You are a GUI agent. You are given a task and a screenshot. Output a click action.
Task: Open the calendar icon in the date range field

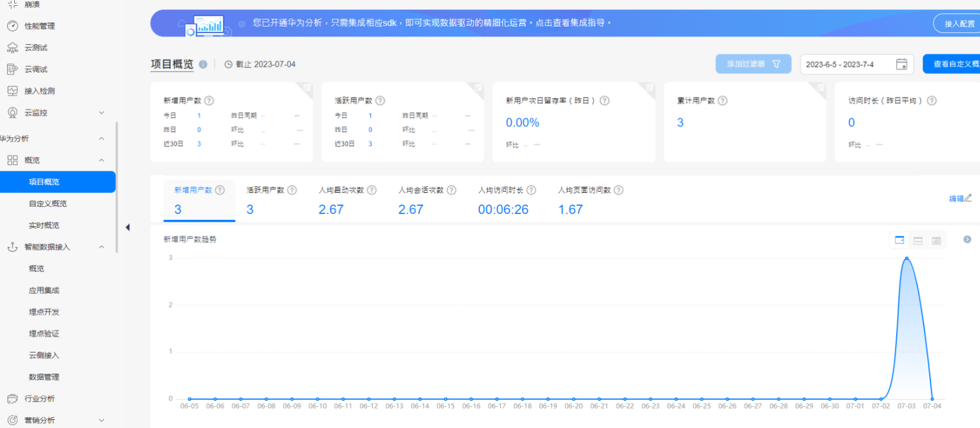pos(901,64)
